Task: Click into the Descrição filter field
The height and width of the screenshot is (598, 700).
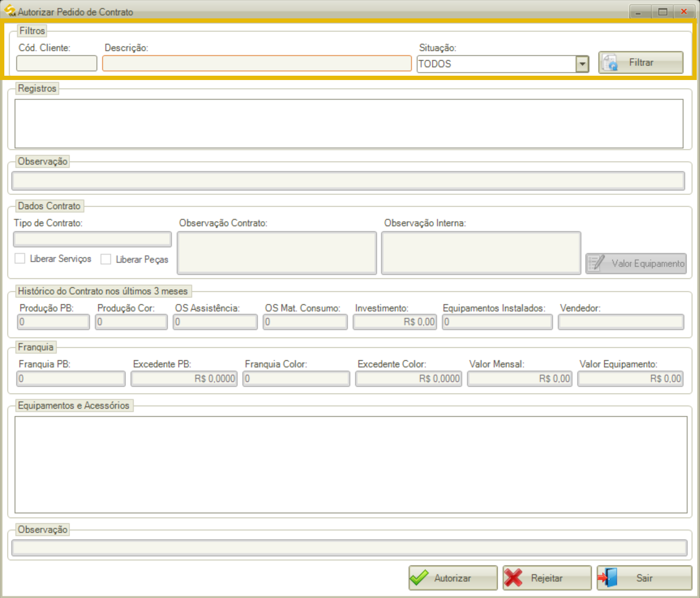Action: [257, 63]
